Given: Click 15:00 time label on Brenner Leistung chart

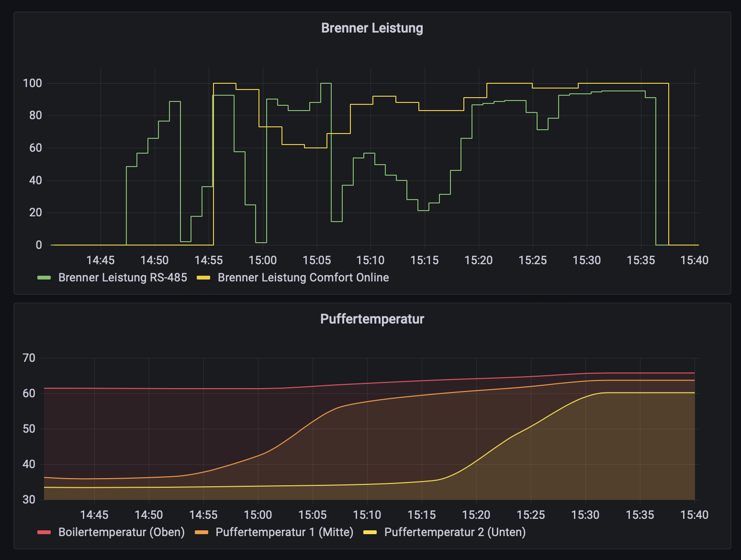Looking at the screenshot, I should pos(262,260).
